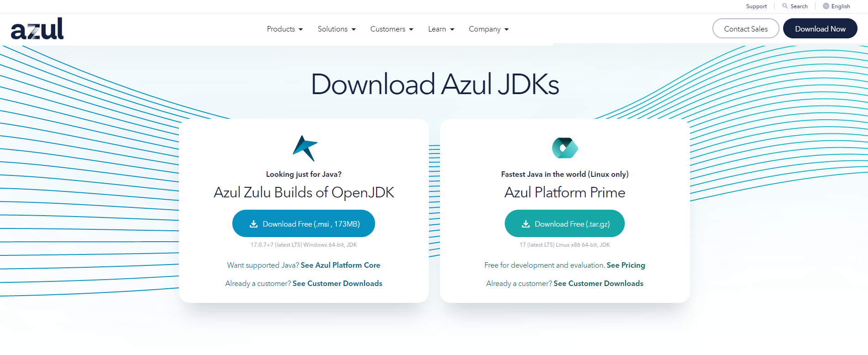The image size is (868, 355).
Task: Follow the See Pricing link
Action: pyautogui.click(x=626, y=265)
